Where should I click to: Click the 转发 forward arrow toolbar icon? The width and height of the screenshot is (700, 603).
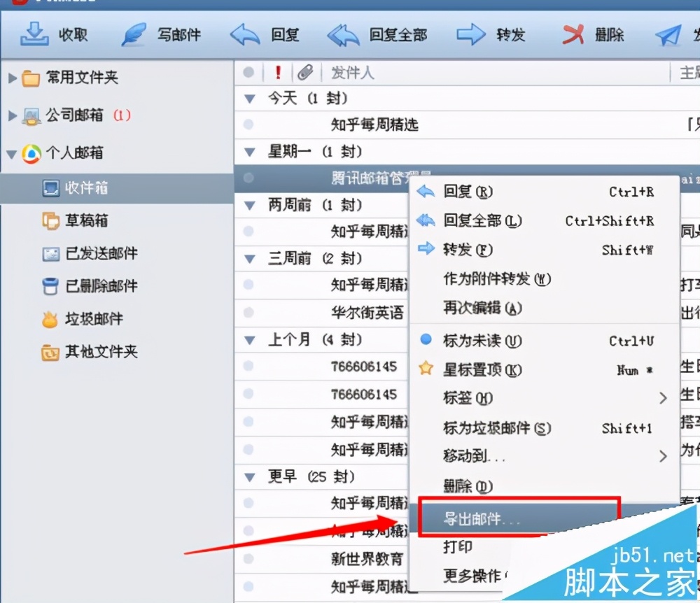(470, 34)
